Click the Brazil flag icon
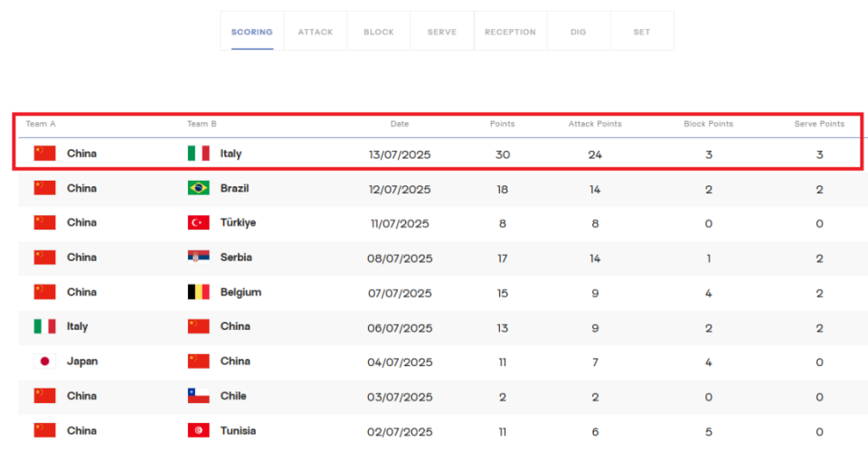Image resolution: width=868 pixels, height=460 pixels. coord(199,188)
